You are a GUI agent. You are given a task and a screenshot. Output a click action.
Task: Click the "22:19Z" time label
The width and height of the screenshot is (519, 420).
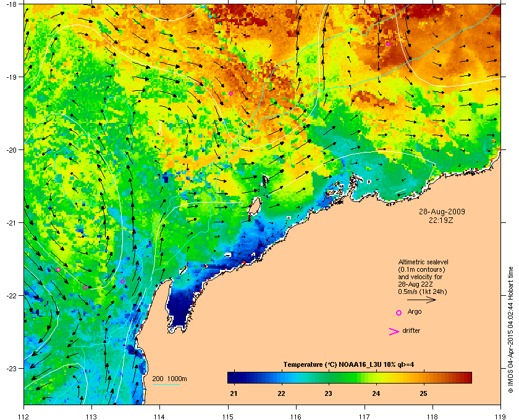[441, 220]
